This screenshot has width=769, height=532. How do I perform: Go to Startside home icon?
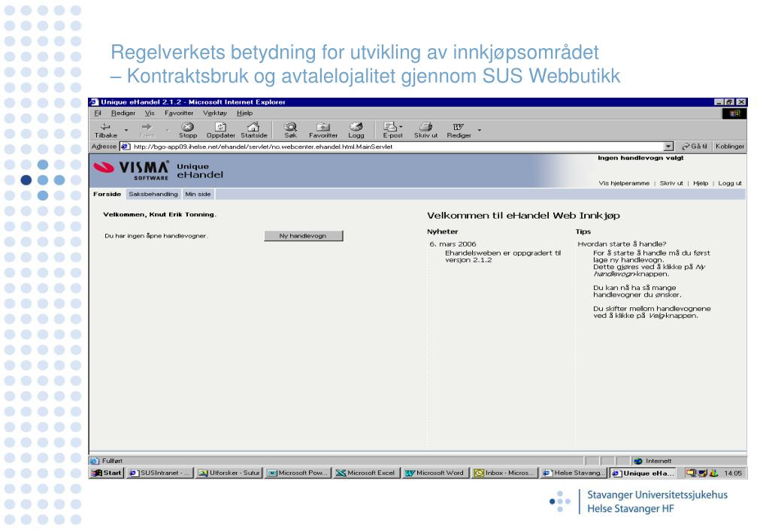(x=253, y=127)
